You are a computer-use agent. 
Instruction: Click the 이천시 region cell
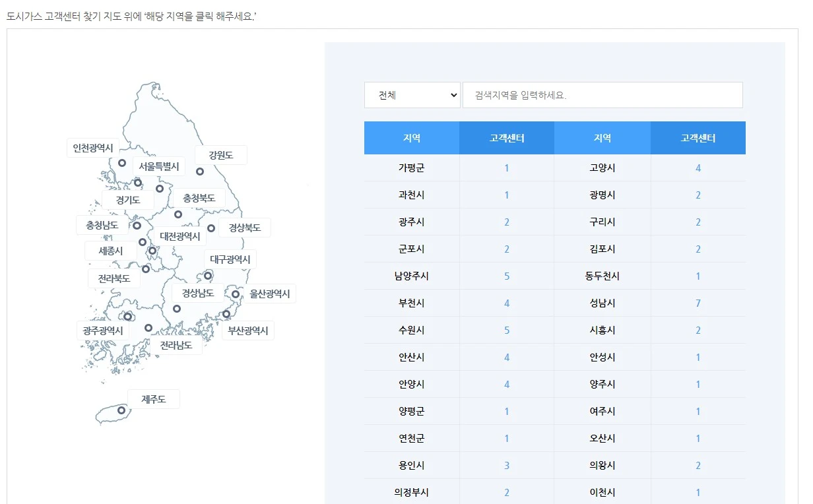(x=602, y=492)
